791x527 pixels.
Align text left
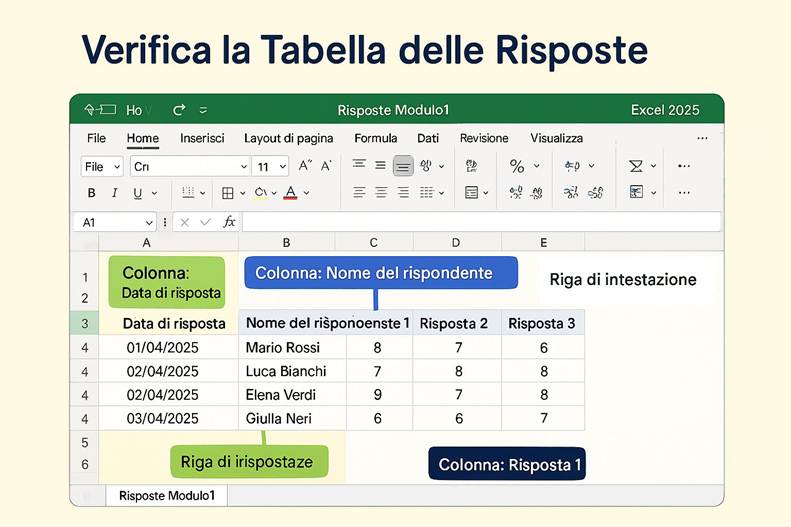point(359,192)
